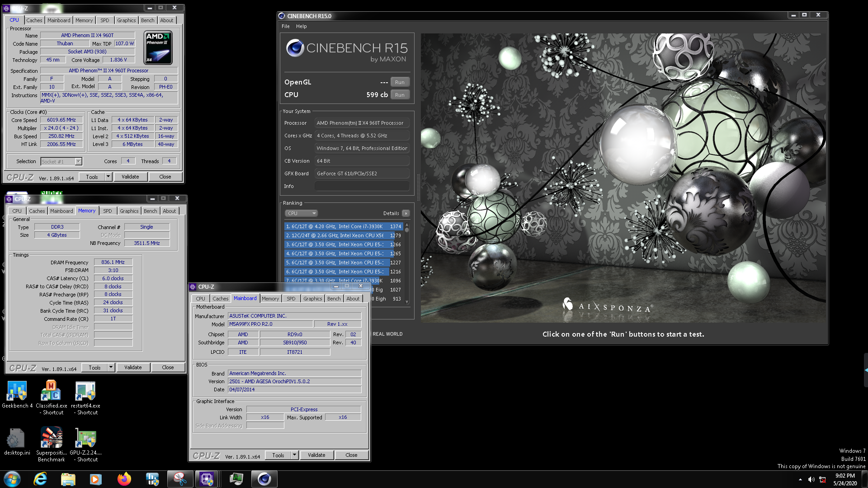Click the motherboard model M5A99FX PRO R2.0
868x488 pixels.
[x=270, y=324]
